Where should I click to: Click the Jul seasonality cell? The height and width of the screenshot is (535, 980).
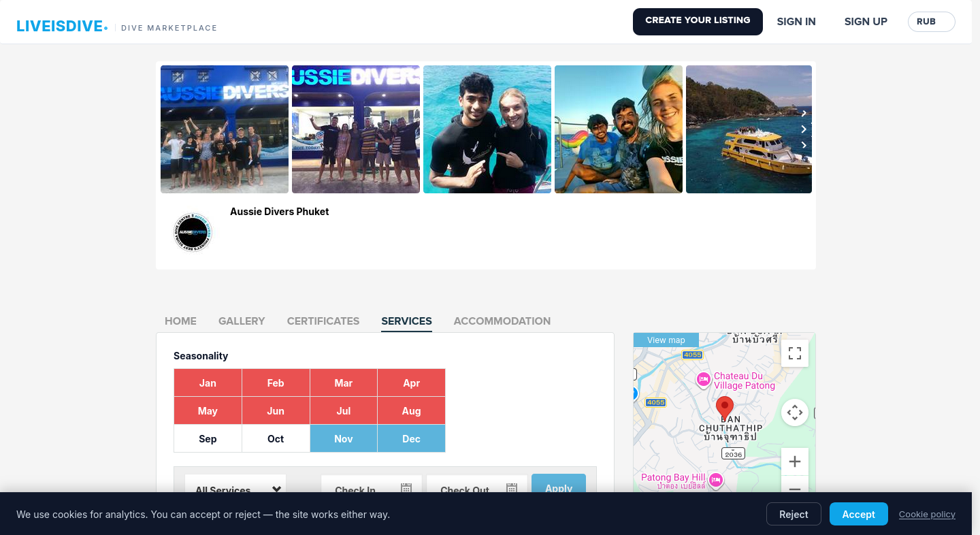click(344, 410)
